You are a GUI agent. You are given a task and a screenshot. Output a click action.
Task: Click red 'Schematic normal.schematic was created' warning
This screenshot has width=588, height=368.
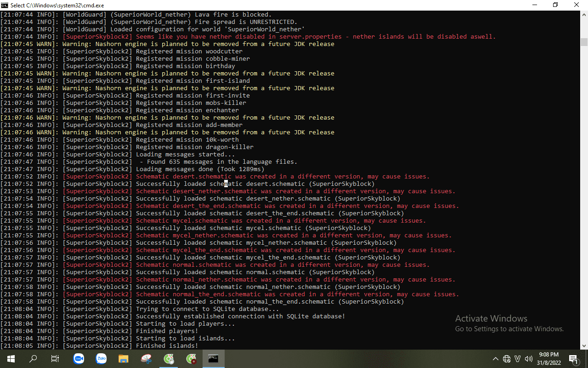[215, 265]
